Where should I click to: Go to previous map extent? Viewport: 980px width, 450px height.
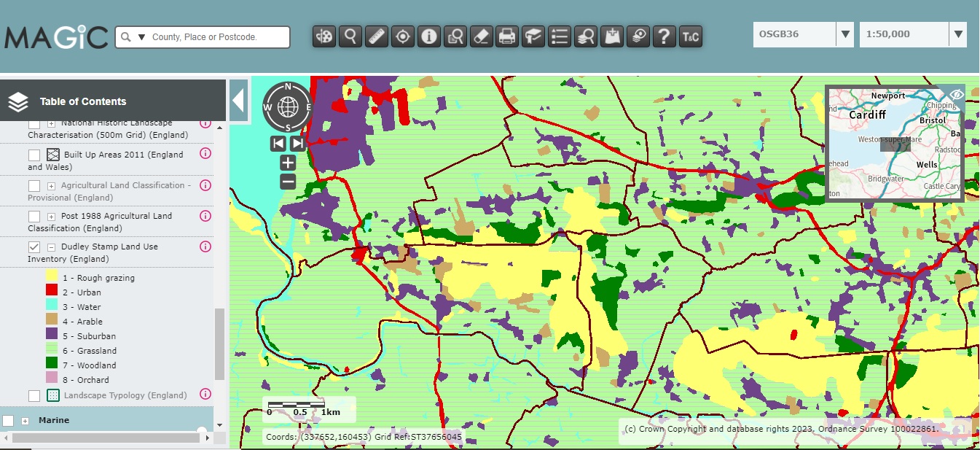coord(278,143)
